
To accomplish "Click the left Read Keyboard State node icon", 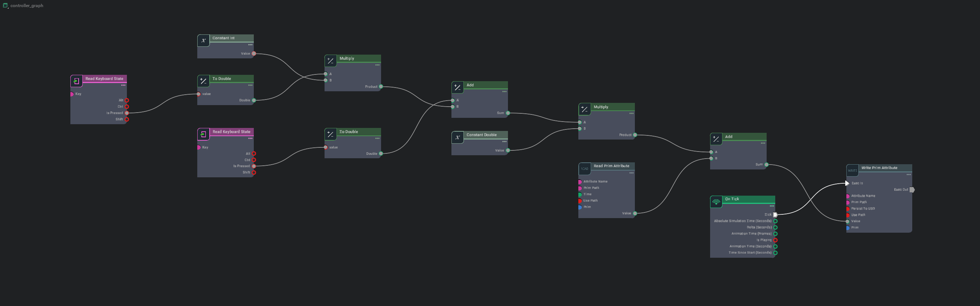I will point(76,81).
